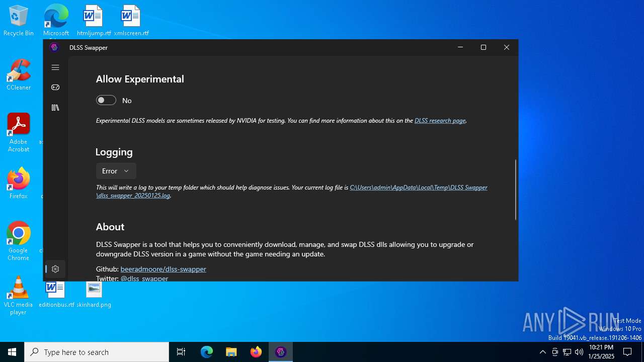Viewport: 644px width, 362px height.
Task: Maximize the DLSS Swapper window
Action: click(x=484, y=47)
